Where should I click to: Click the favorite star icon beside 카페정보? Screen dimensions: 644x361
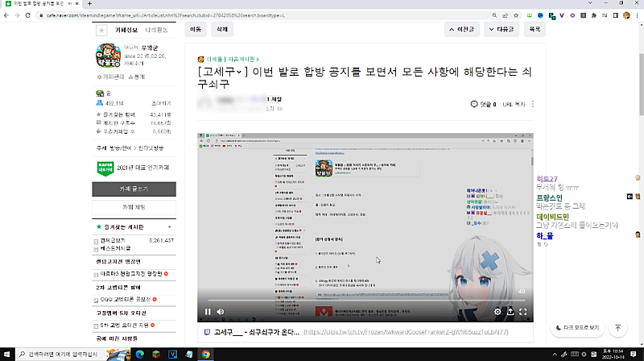pyautogui.click(x=101, y=30)
